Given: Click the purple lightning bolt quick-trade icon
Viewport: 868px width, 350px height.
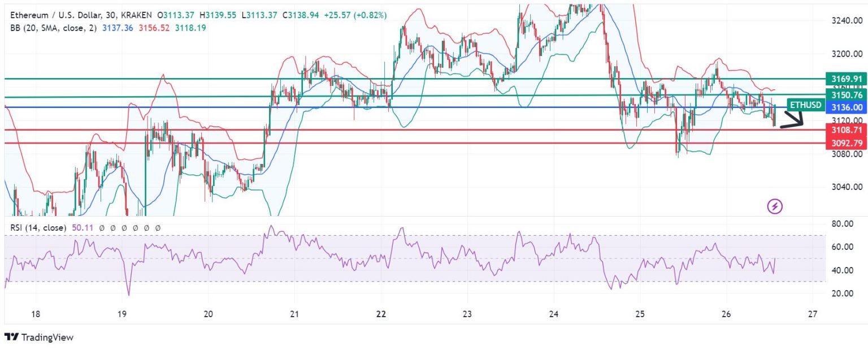Looking at the screenshot, I should coord(775,206).
